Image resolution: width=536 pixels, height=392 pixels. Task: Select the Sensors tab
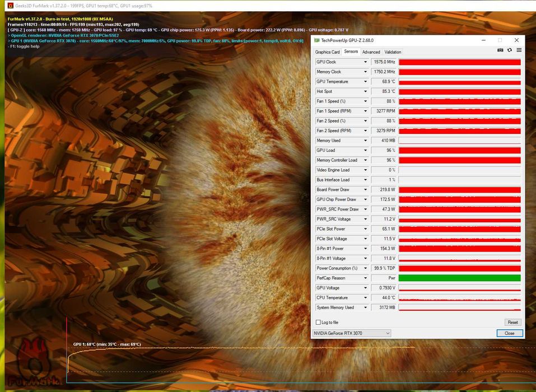coord(351,52)
